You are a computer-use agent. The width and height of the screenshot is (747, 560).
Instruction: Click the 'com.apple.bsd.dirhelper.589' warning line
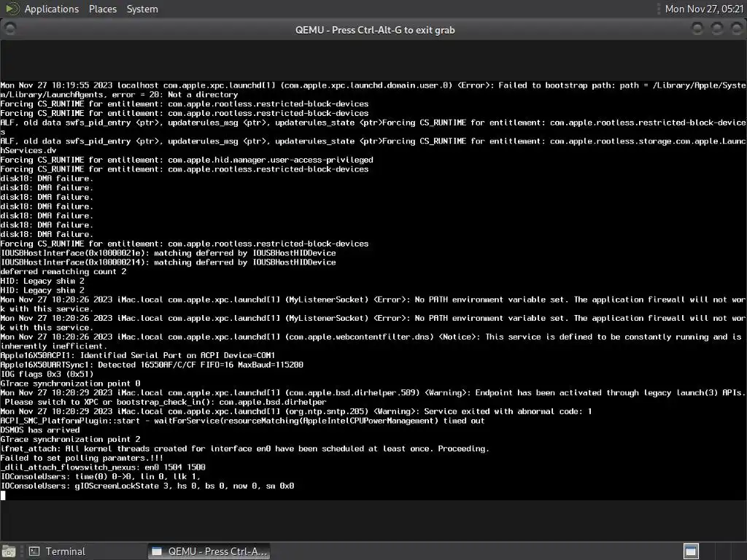tap(373, 393)
